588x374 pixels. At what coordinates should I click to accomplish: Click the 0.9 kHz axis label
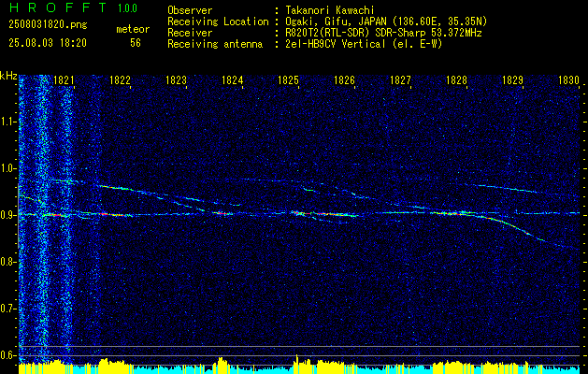pyautogui.click(x=8, y=215)
